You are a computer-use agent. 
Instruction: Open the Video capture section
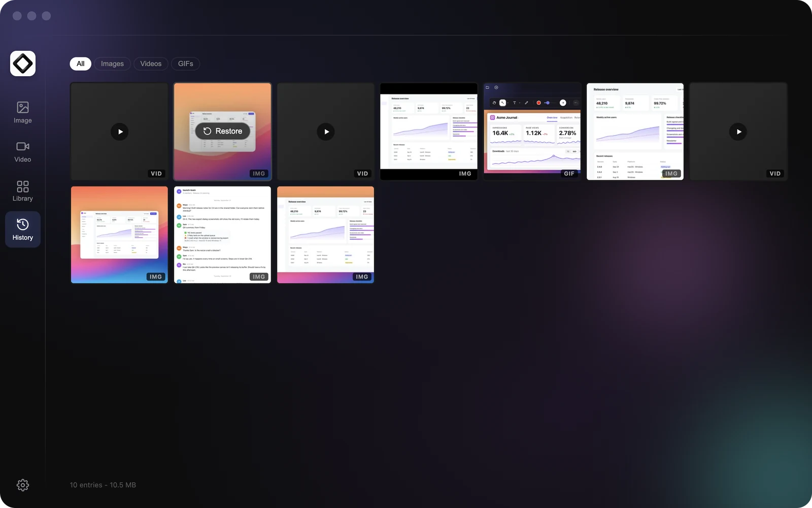click(23, 151)
